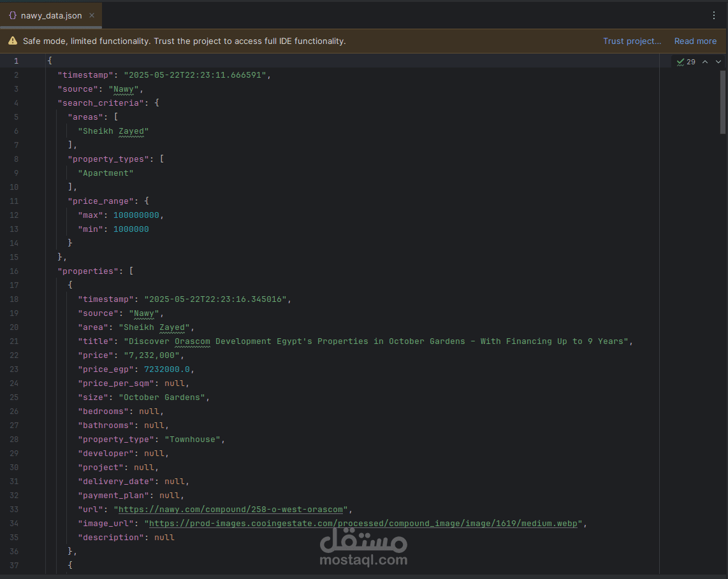Click the "delivery_date" key
The height and width of the screenshot is (579, 728).
[x=116, y=482]
